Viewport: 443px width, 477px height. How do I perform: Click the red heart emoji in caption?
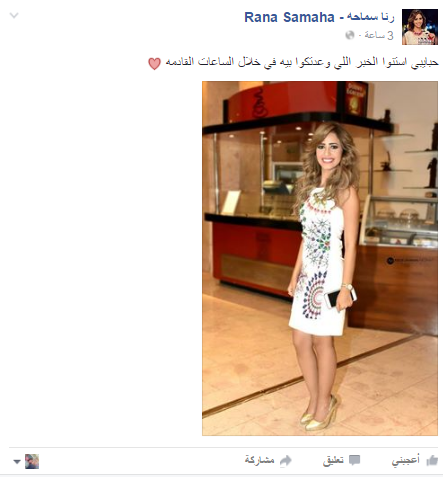click(154, 63)
